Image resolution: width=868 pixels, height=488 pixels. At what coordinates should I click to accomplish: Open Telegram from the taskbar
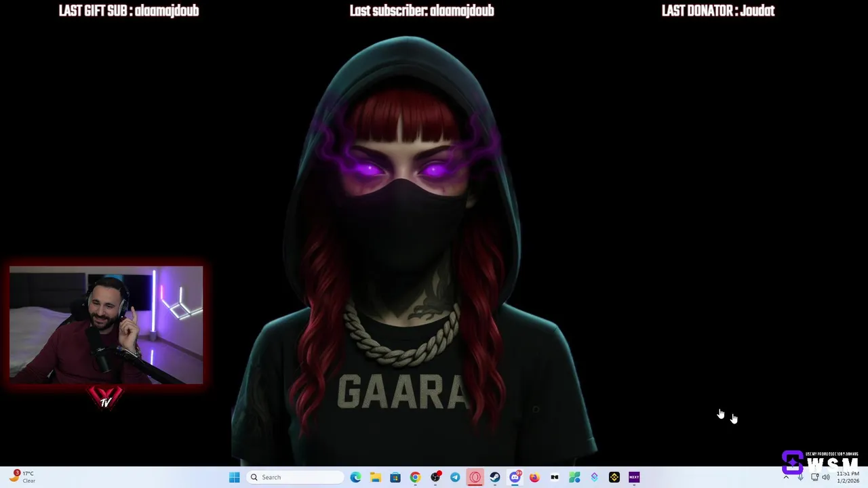coord(455,477)
